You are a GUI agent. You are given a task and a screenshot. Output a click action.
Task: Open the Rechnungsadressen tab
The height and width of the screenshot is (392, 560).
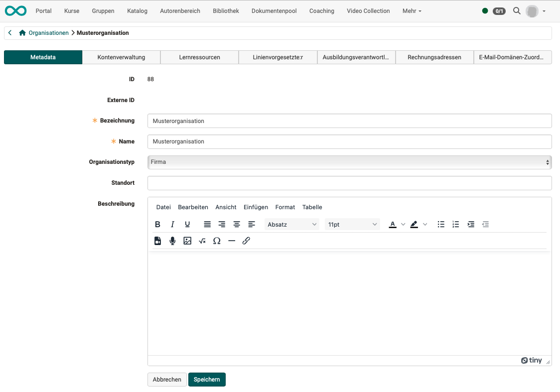tap(434, 57)
